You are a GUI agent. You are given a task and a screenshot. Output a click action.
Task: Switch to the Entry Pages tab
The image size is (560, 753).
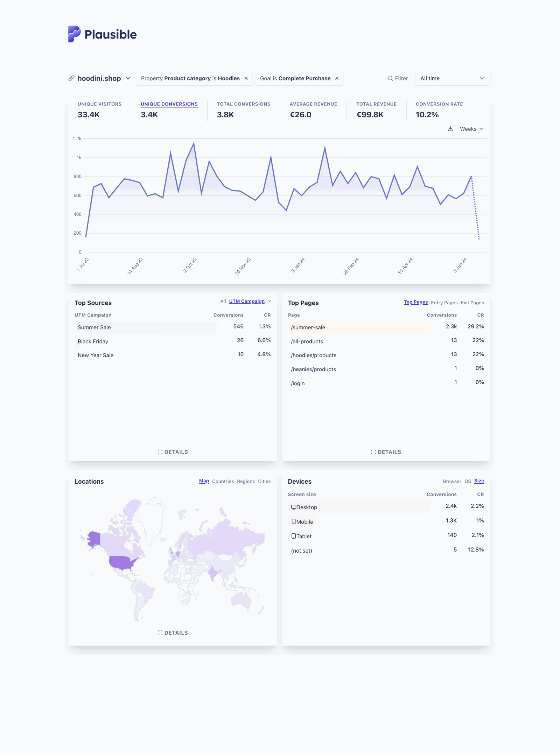(444, 303)
